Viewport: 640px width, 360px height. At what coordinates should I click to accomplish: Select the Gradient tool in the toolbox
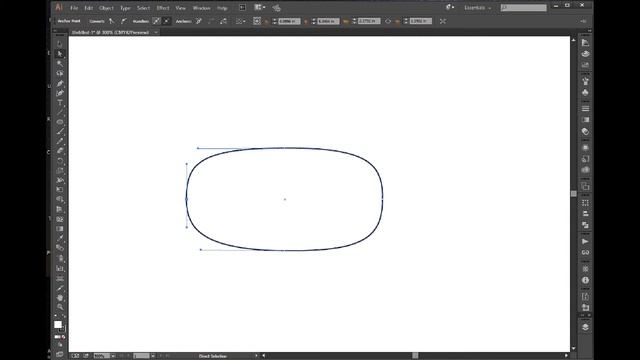click(60, 229)
